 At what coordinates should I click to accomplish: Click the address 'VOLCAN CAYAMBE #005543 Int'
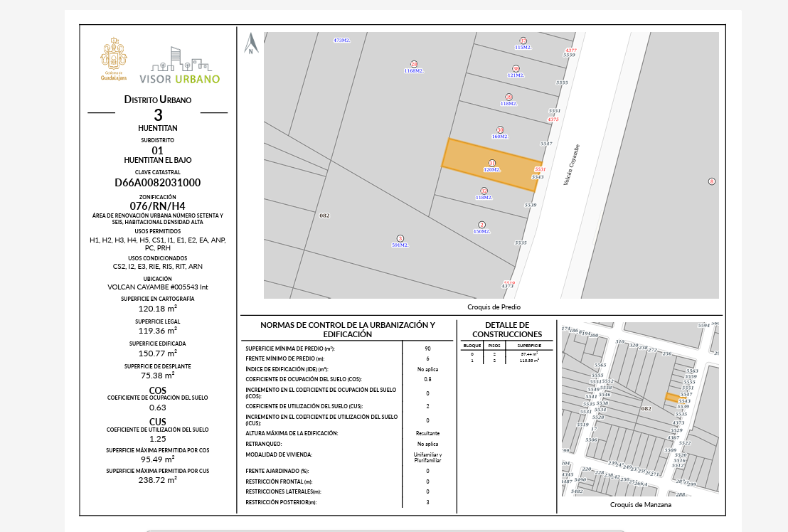(x=158, y=287)
